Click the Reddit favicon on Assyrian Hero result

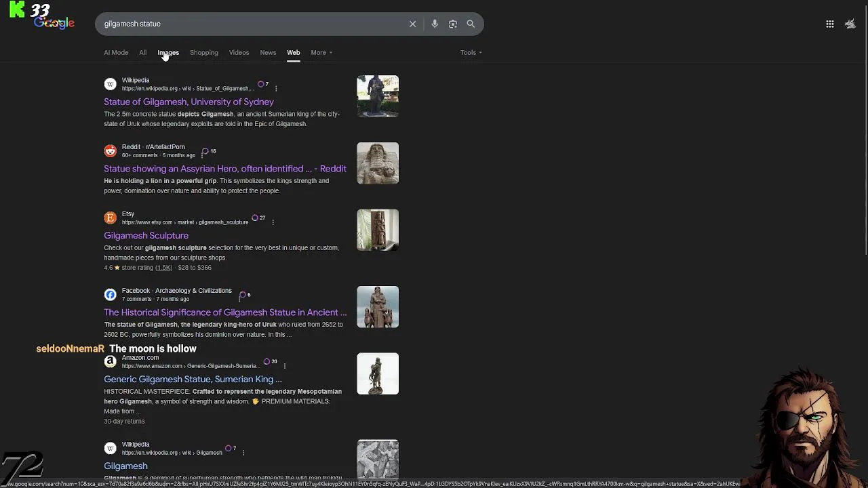pos(110,150)
